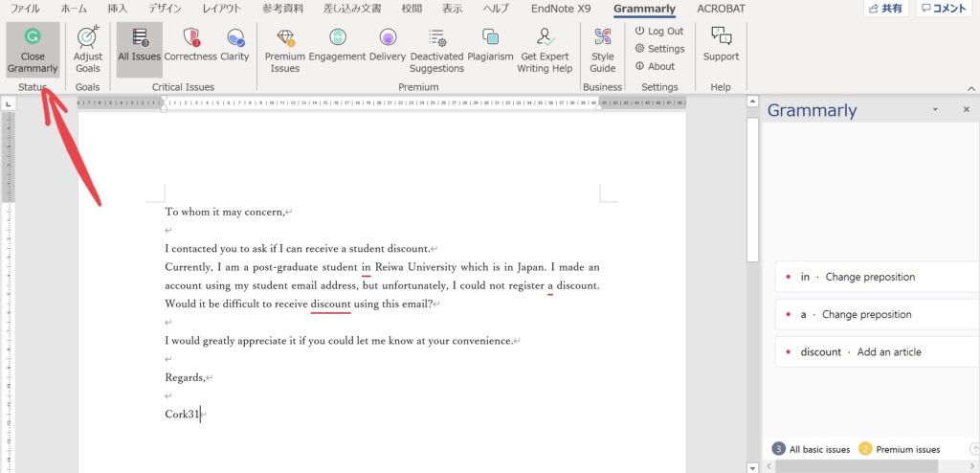The width and height of the screenshot is (980, 473).
Task: Click Grammarly pane horizontal scrollbar
Action: pyautogui.click(x=857, y=466)
